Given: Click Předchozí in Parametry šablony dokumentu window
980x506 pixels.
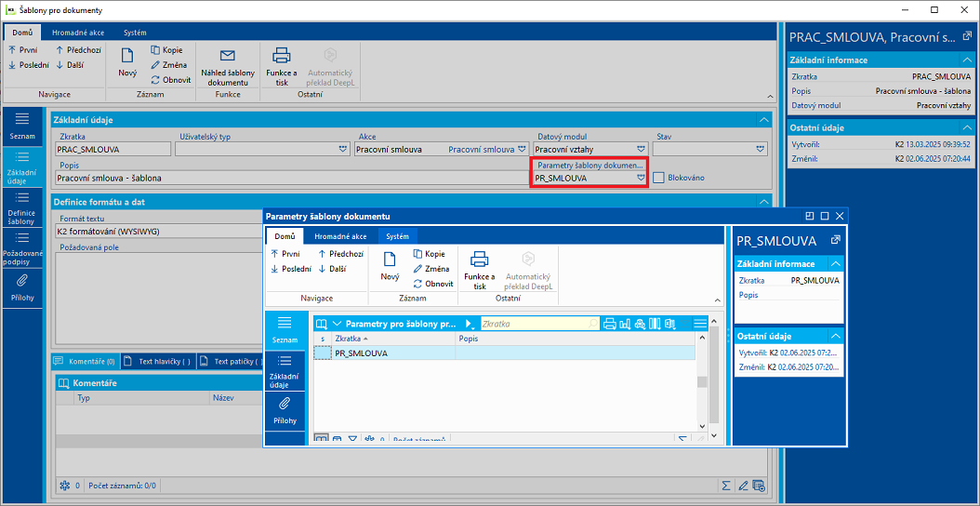Looking at the screenshot, I should coord(341,254).
